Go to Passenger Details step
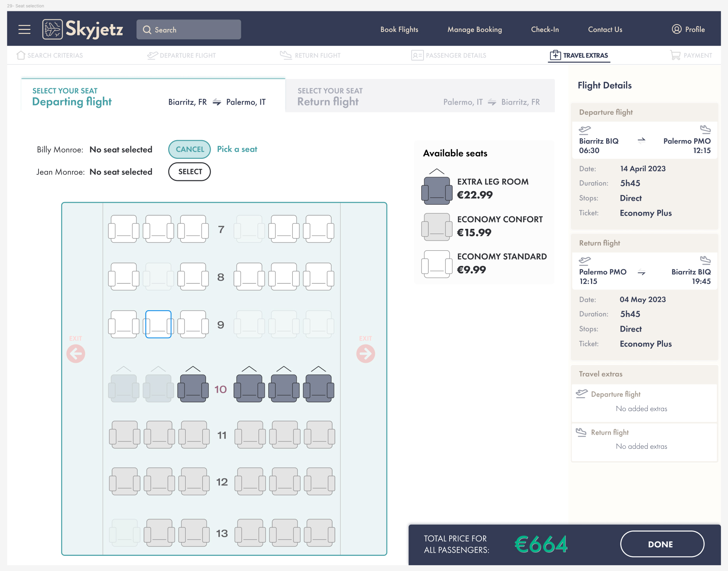This screenshot has height=571, width=728. tap(448, 55)
